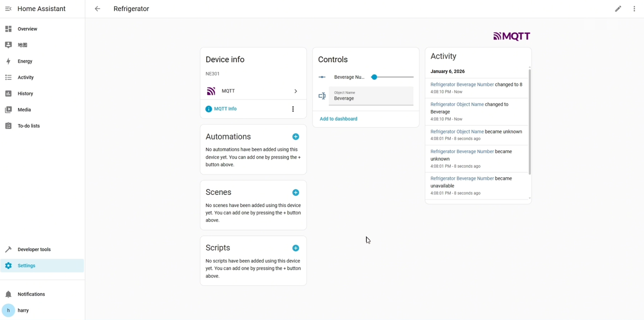
Task: Add a new scene with plus icon
Action: pyautogui.click(x=295, y=192)
